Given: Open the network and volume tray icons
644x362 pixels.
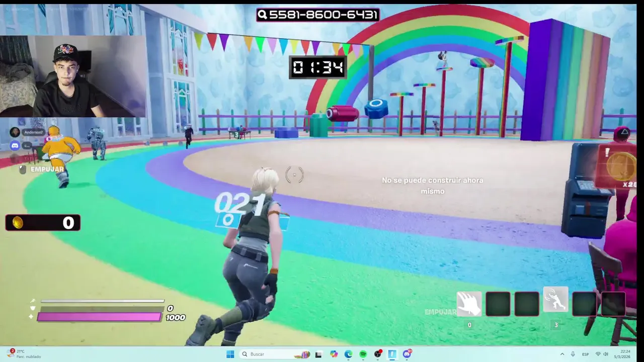Looking at the screenshot, I should click(x=602, y=354).
